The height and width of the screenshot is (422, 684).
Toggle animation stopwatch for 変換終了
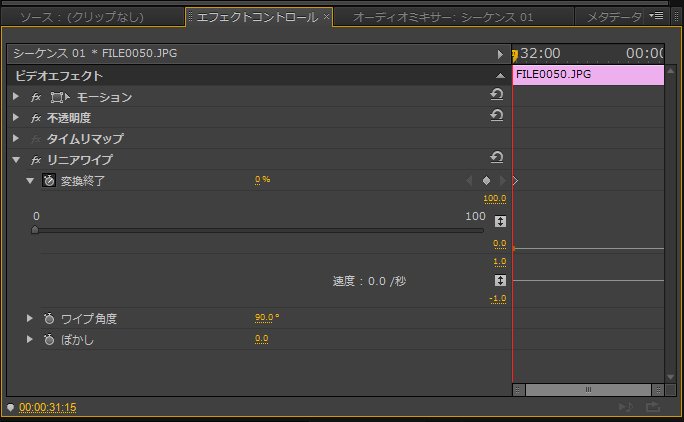click(x=49, y=181)
